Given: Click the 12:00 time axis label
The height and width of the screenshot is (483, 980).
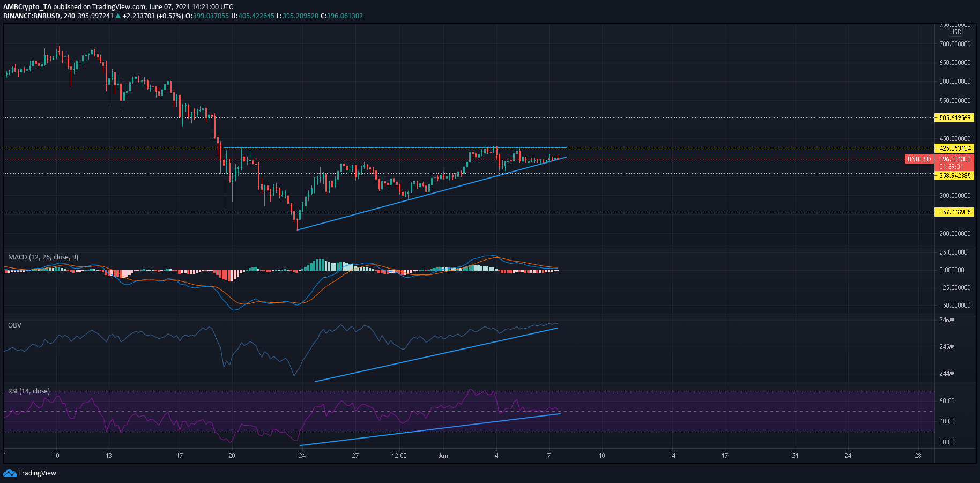Looking at the screenshot, I should click(x=399, y=456).
